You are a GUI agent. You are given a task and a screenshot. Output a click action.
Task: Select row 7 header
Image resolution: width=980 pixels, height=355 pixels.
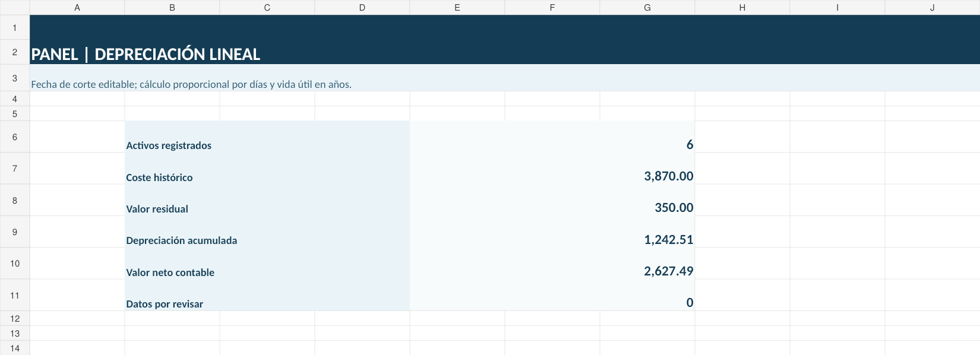tap(15, 169)
